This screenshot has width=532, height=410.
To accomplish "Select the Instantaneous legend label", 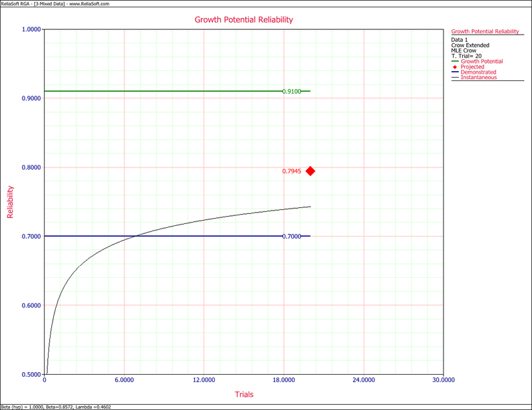I will tap(477, 78).
